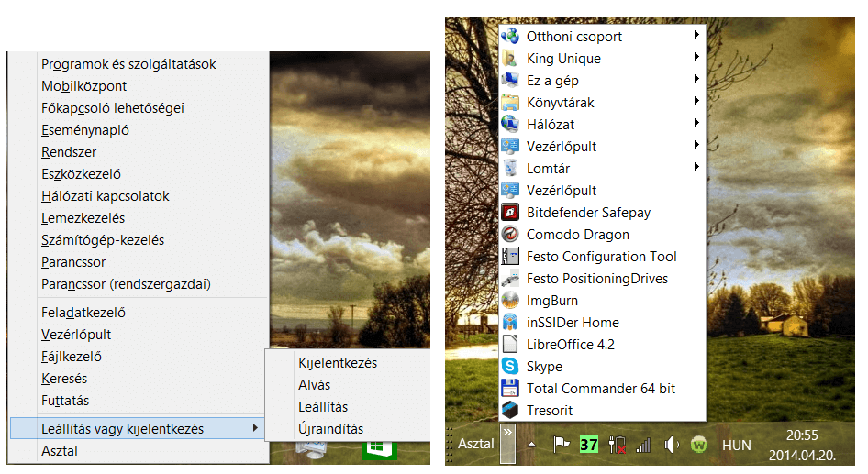Viewport: 868px width, 474px height.
Task: Click the Festo Configuration Tool icon
Action: (x=510, y=257)
